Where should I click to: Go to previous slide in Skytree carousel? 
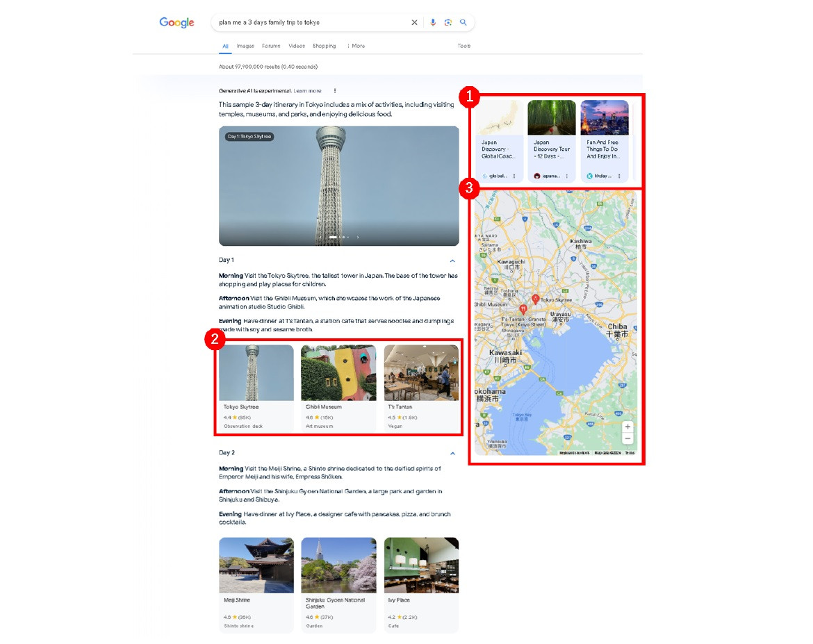point(320,237)
